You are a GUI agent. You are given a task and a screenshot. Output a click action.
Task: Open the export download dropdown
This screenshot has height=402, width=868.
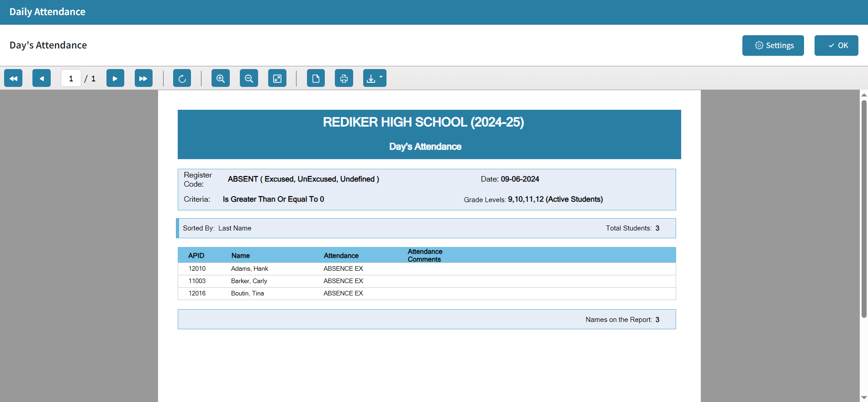pyautogui.click(x=375, y=78)
